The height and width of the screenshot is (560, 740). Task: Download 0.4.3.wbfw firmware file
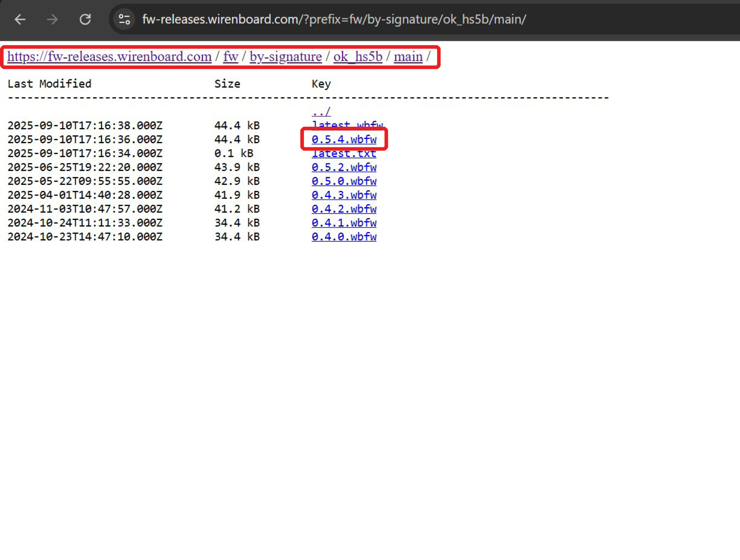(344, 195)
